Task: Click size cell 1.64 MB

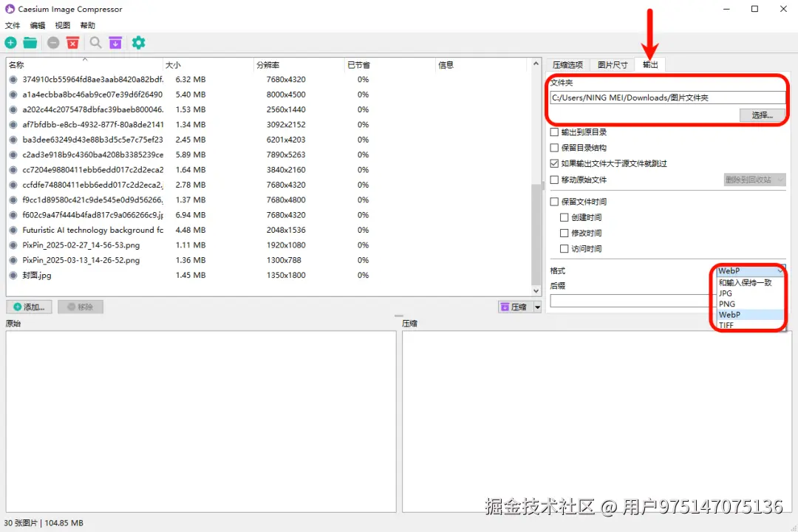Action: coord(191,170)
